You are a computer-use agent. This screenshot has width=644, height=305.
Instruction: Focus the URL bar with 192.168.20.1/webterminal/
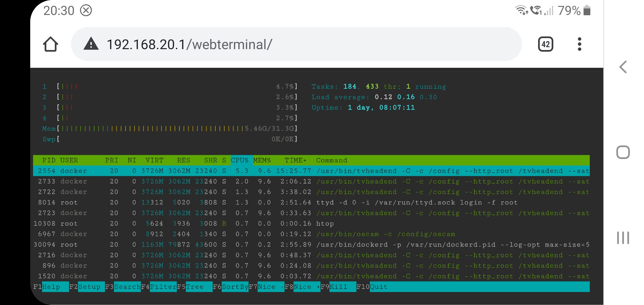click(x=296, y=44)
